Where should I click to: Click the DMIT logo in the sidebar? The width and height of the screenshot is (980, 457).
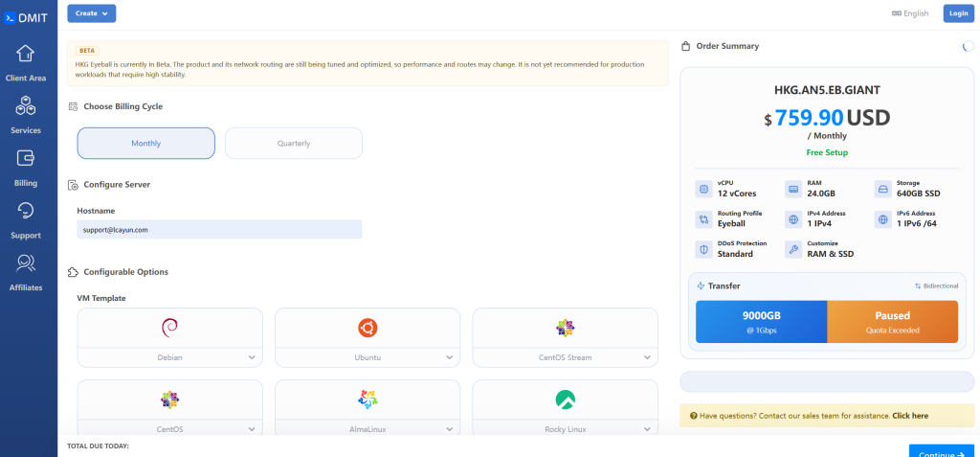26,18
